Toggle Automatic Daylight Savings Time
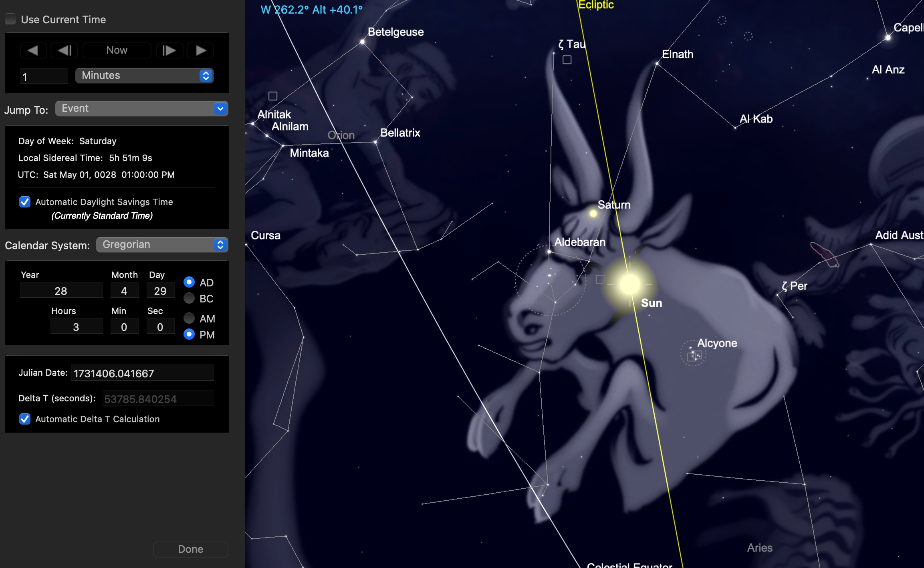The image size is (924, 568). click(25, 202)
